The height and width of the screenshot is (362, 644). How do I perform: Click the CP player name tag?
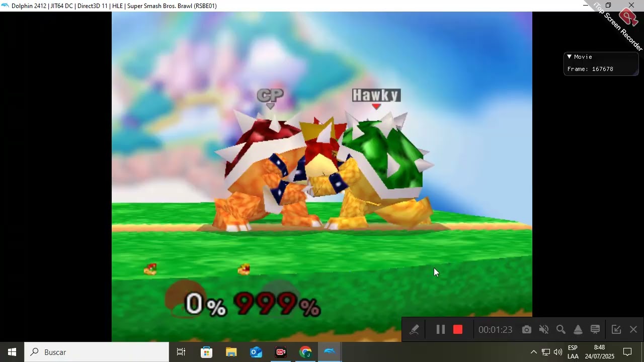[271, 95]
